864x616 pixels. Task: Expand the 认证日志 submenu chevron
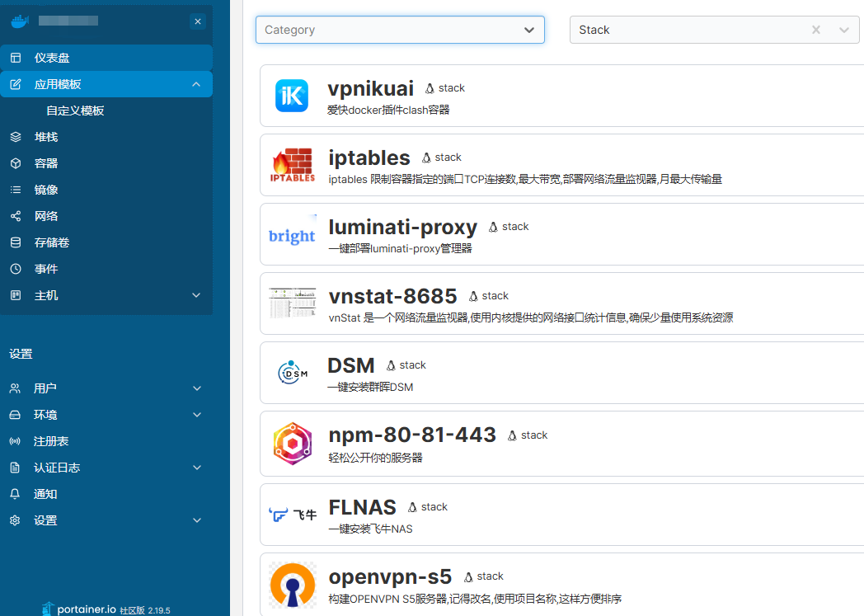pyautogui.click(x=197, y=468)
